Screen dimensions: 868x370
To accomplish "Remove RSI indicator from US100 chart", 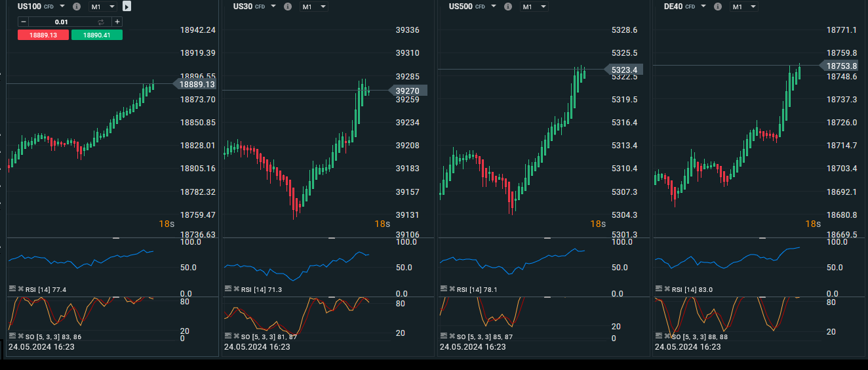I will pos(20,289).
